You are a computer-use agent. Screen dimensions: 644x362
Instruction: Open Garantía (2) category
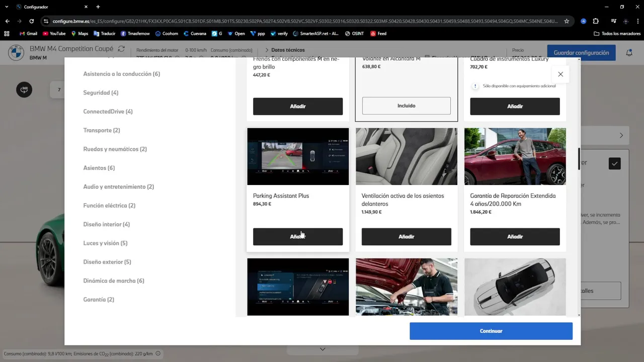point(99,300)
